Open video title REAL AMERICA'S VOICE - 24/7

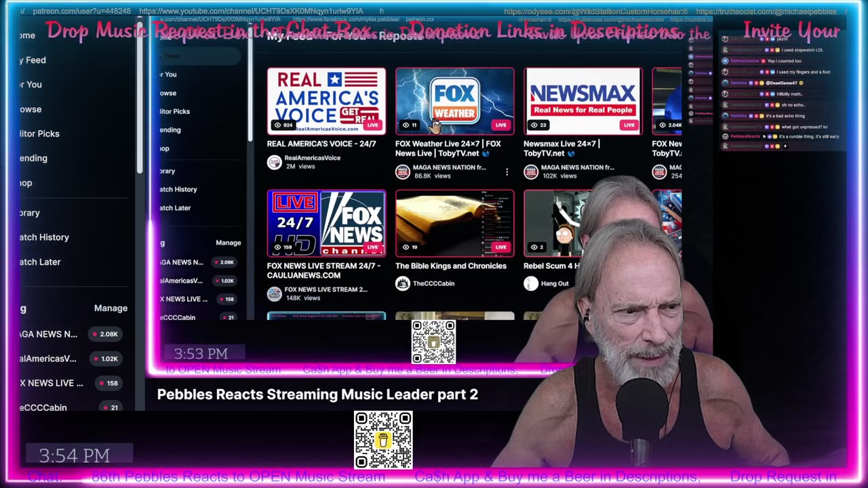321,144
